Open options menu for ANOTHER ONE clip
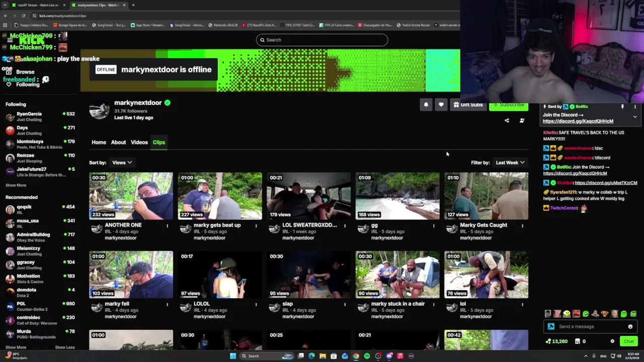The image size is (644, 362). tap(168, 226)
